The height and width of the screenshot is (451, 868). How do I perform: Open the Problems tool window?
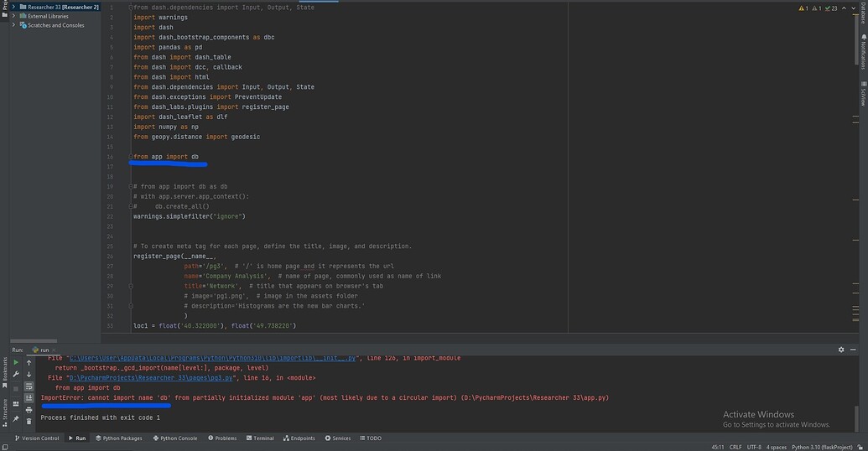tap(222, 438)
